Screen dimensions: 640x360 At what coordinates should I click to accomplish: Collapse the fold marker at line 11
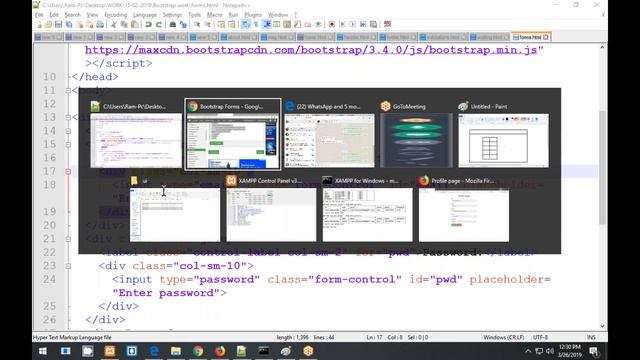[x=68, y=90]
